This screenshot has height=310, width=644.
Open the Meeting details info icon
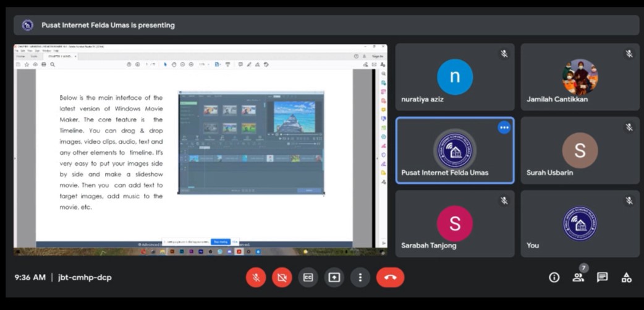tap(554, 278)
